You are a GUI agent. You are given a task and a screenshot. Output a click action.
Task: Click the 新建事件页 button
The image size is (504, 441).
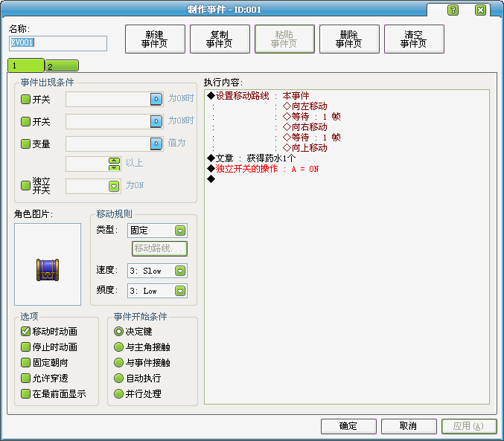pyautogui.click(x=155, y=39)
